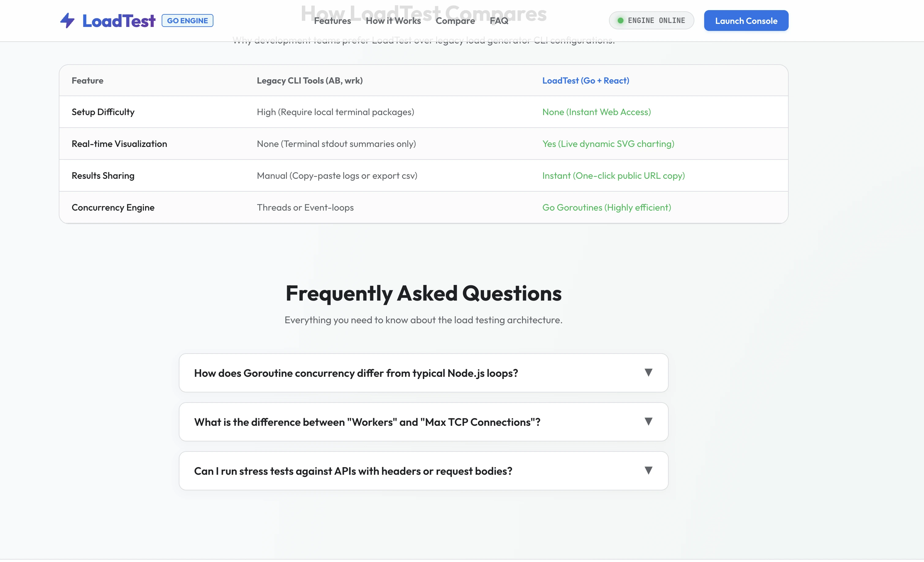Click the ENGINE ONLINE status pill

(652, 21)
